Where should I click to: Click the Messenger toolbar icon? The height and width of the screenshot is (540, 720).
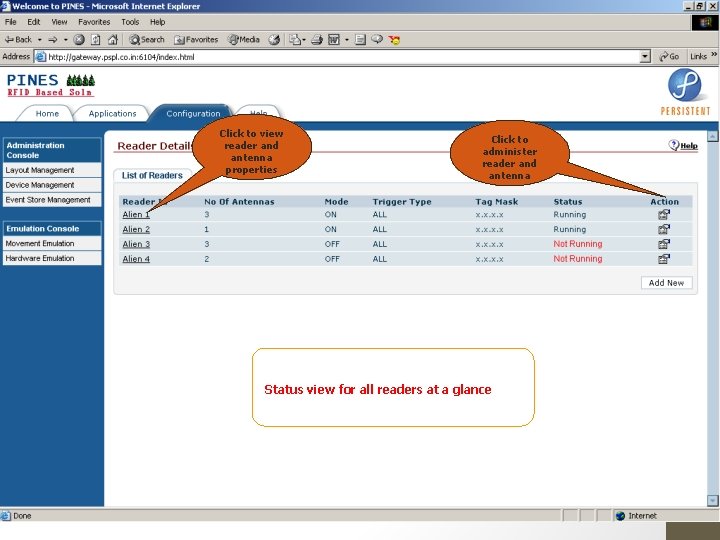click(394, 40)
